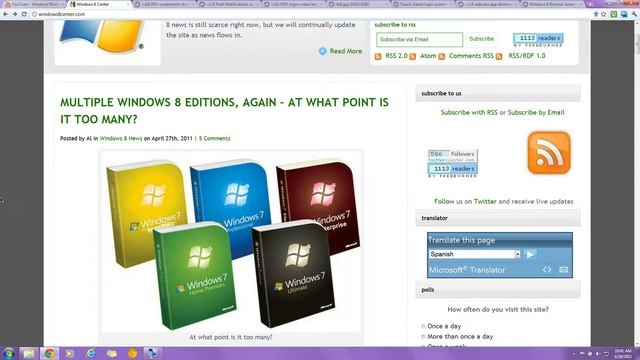640x360 pixels.
Task: Go forward using the browser forward arrow
Action: click(15, 14)
